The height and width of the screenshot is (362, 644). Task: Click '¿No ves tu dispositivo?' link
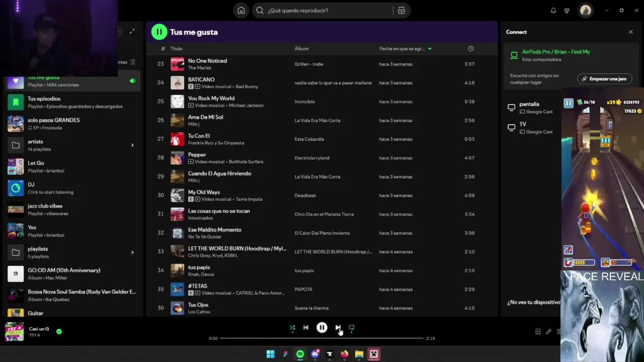(x=533, y=302)
